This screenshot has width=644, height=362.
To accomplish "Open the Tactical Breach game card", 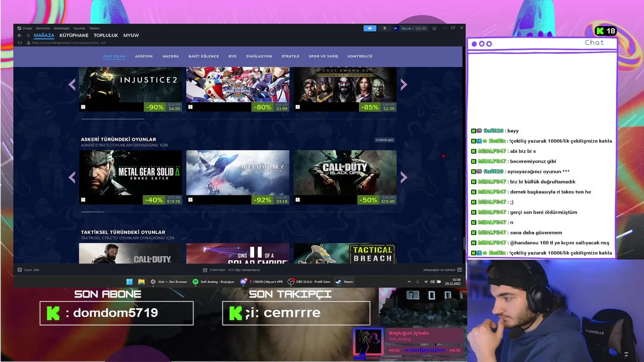I will coord(345,253).
